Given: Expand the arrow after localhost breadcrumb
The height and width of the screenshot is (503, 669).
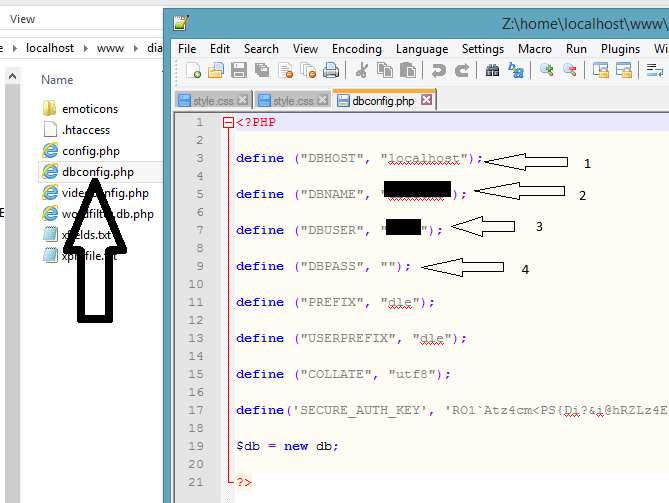Looking at the screenshot, I should 85,49.
